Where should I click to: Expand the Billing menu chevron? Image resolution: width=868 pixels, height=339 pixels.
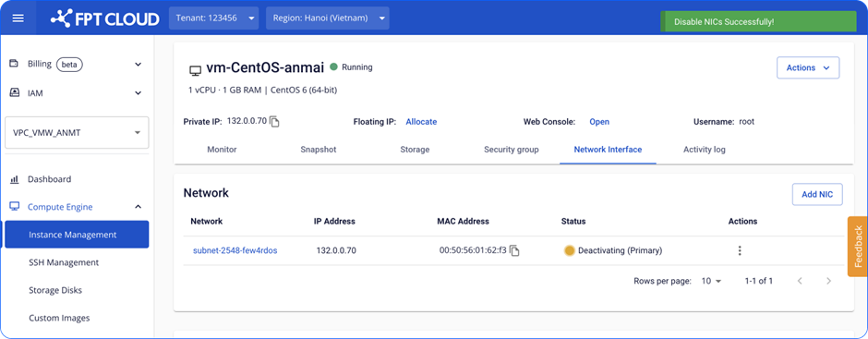[x=139, y=65]
